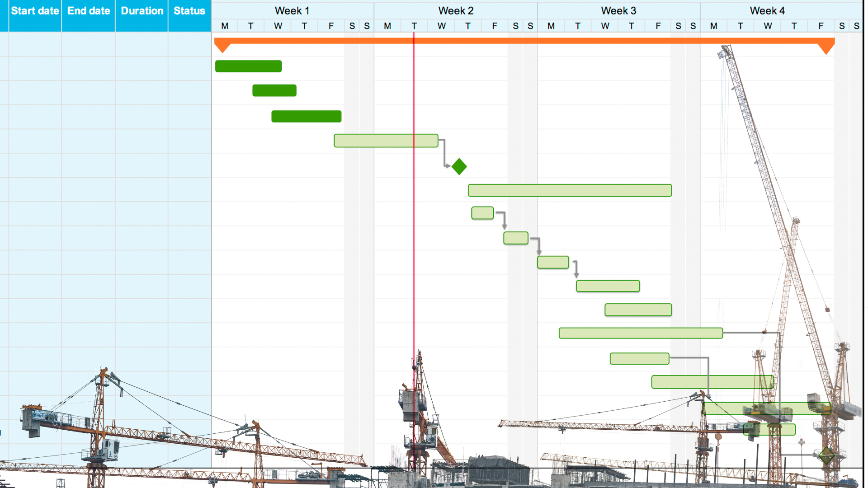This screenshot has height=488, width=868.
Task: Click the orange project summary bar
Action: pyautogui.click(x=524, y=41)
